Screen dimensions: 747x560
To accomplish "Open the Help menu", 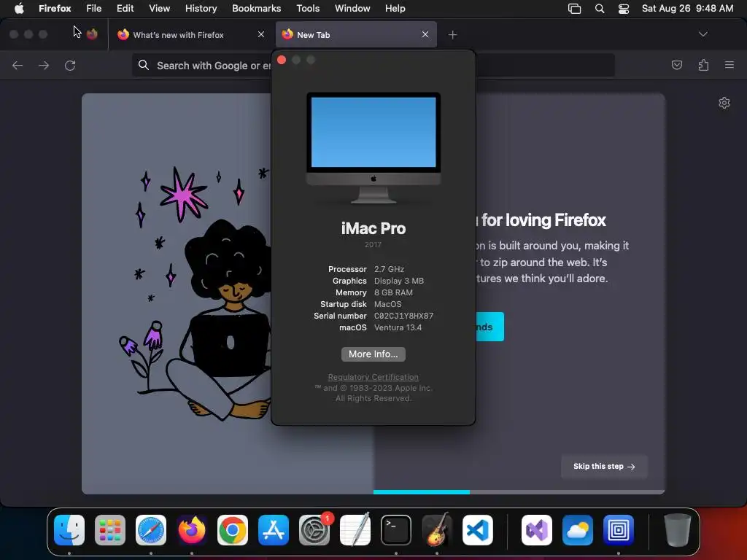I will point(395,9).
